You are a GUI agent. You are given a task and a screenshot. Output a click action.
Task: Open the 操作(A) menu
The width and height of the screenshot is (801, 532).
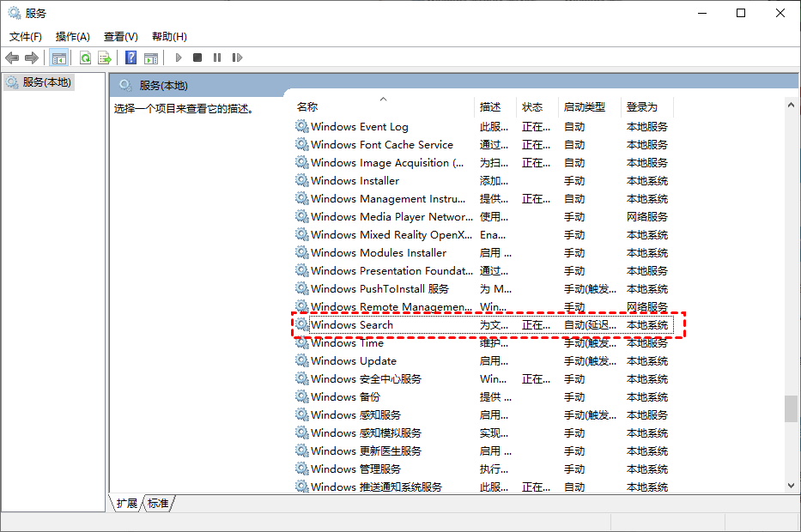[x=73, y=36]
